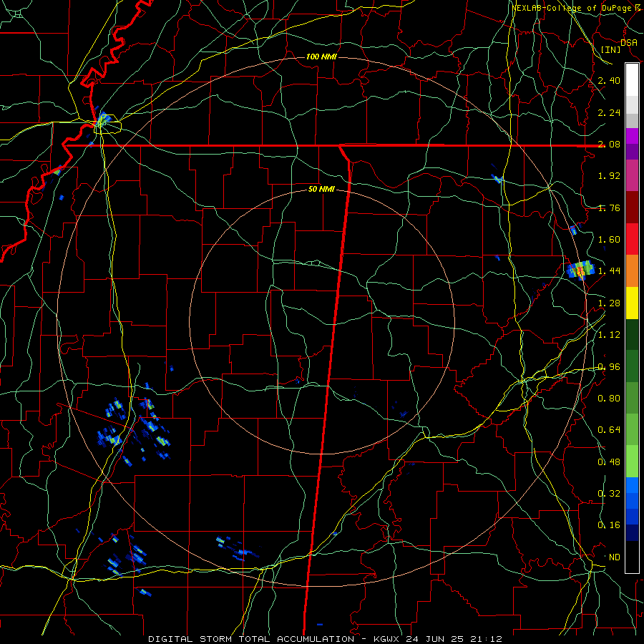Screen dimensions: 644x644
Task: Click the DIGITAL STORM TOTAL ACCUMULATION title text
Action: [x=251, y=639]
